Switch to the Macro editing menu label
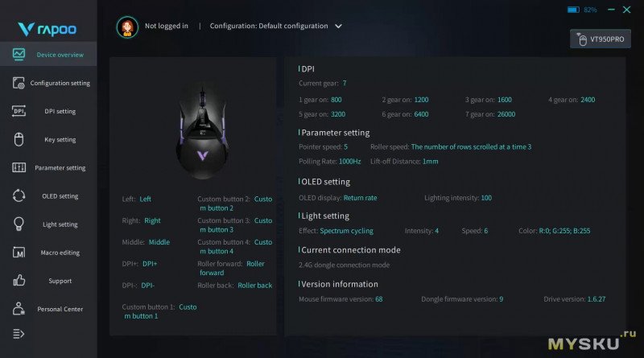This screenshot has height=358, width=644. point(60,253)
